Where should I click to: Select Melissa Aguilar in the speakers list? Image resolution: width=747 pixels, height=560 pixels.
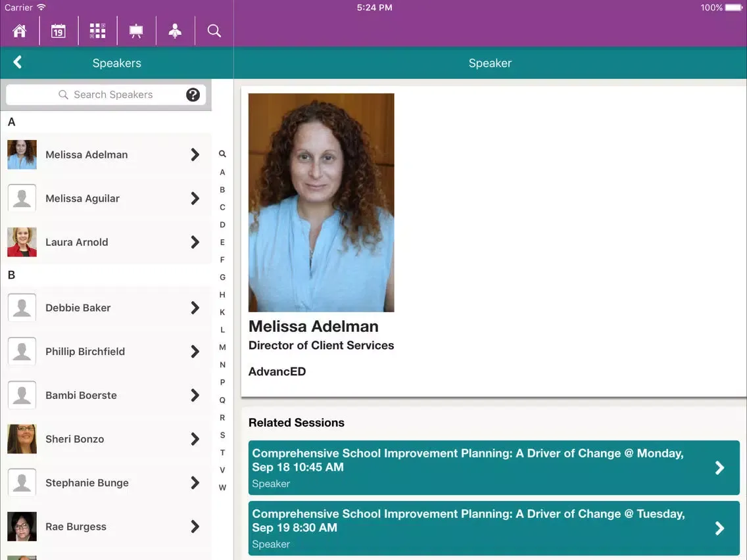pyautogui.click(x=106, y=198)
